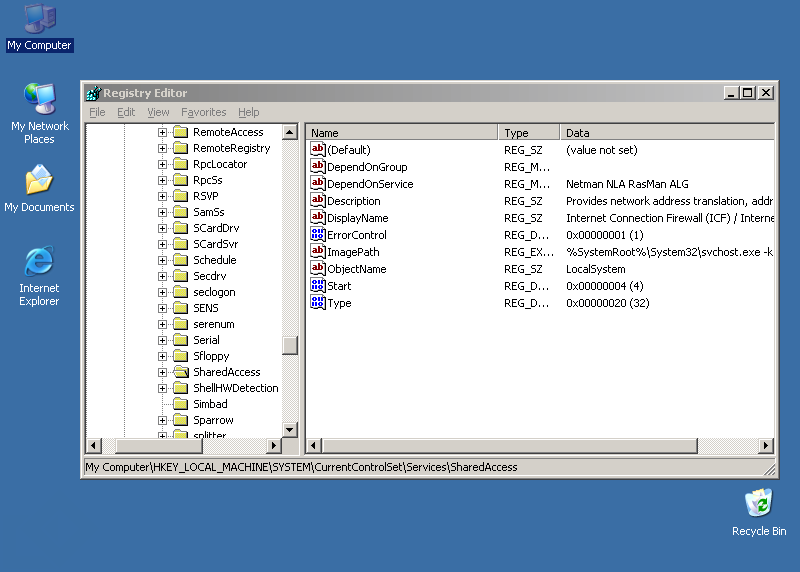The width and height of the screenshot is (800, 572).
Task: Maximize the Registry Editor window
Action: (747, 93)
